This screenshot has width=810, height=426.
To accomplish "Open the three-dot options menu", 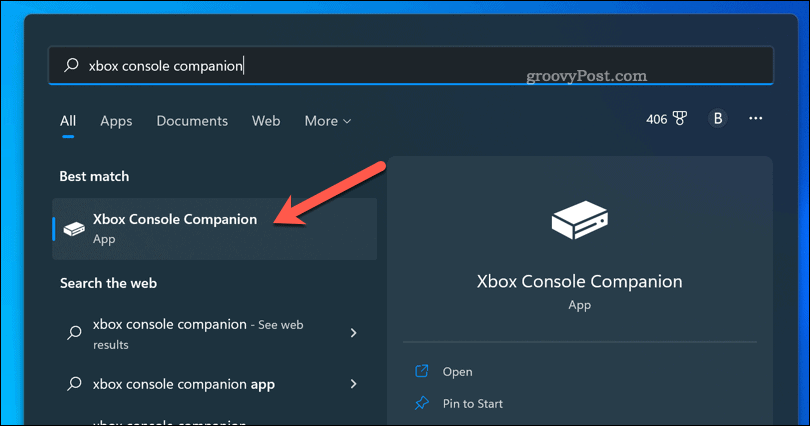I will (755, 118).
